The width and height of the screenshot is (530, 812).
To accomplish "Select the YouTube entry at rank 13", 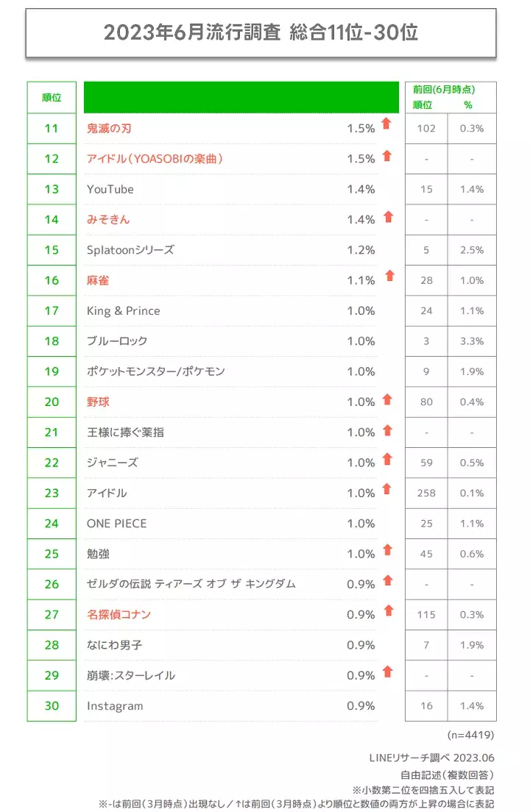I will [x=110, y=189].
